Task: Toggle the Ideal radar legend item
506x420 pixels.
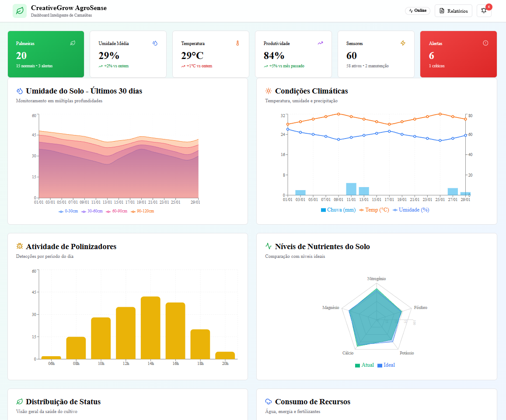Action: [x=386, y=365]
